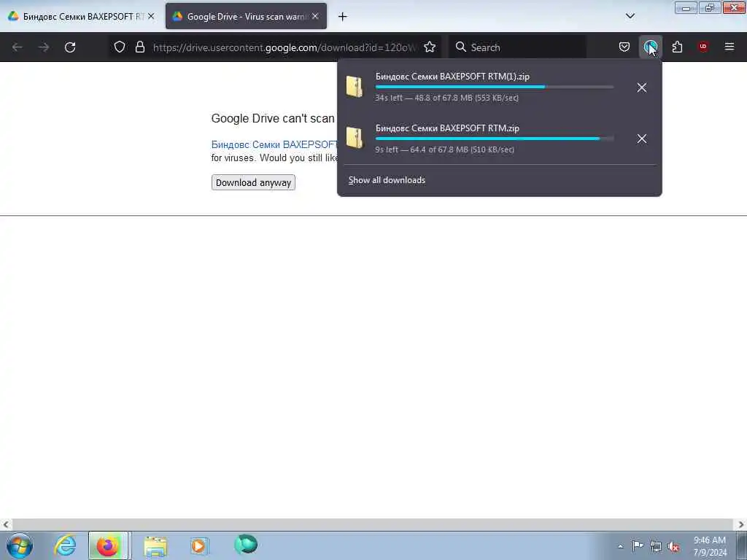The width and height of the screenshot is (747, 560).
Task: Open the Extensions puzzle-piece icon
Action: pyautogui.click(x=677, y=47)
